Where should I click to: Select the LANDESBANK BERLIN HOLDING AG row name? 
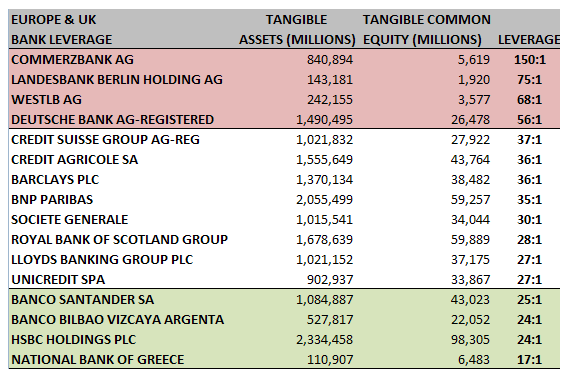[117, 80]
